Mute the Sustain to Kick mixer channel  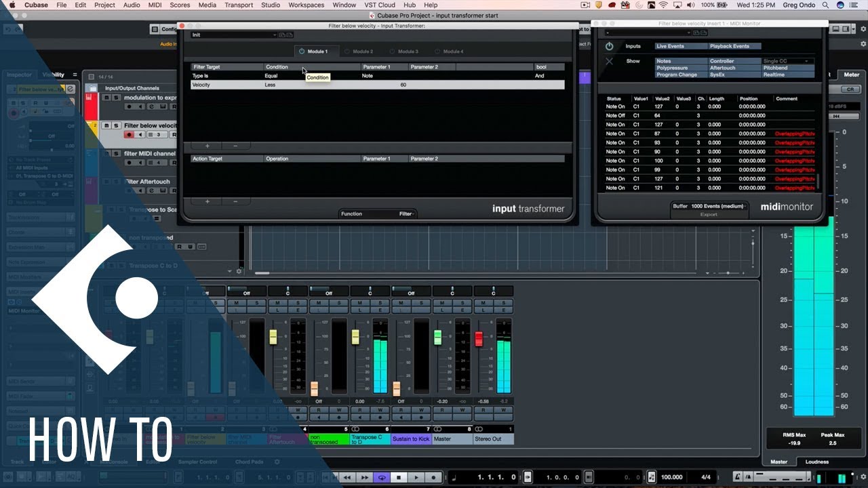402,302
